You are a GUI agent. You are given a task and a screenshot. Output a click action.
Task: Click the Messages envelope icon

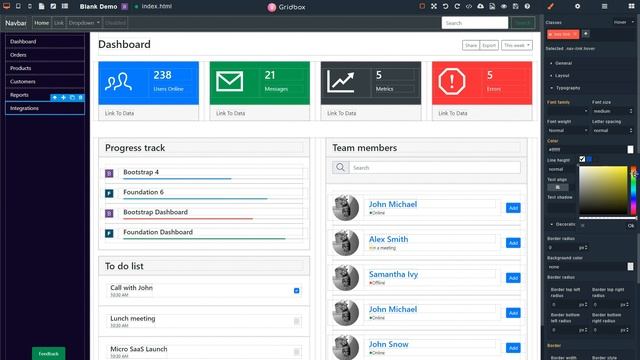[x=229, y=82]
